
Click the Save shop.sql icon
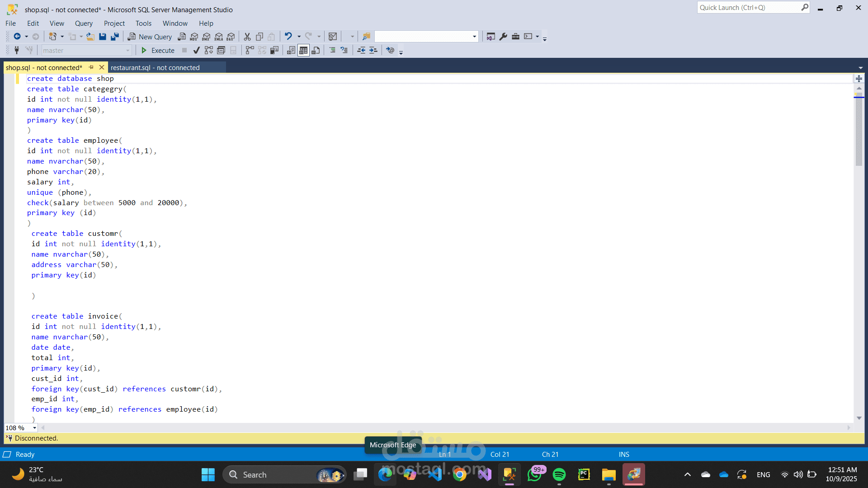[x=103, y=37]
